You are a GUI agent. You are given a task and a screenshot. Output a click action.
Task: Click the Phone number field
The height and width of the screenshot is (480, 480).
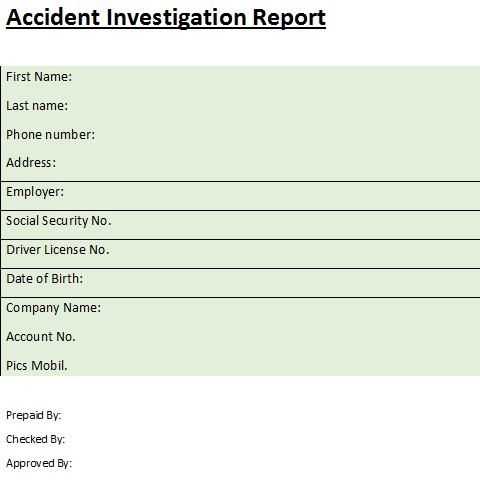coord(241,135)
